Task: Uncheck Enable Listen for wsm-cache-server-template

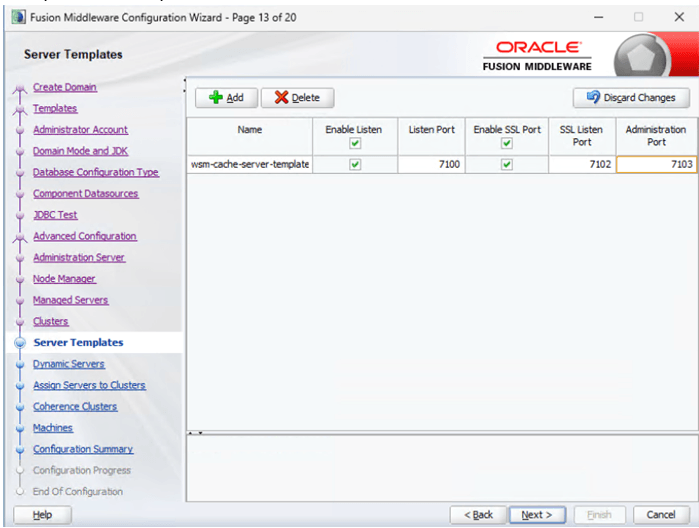Action: click(355, 165)
